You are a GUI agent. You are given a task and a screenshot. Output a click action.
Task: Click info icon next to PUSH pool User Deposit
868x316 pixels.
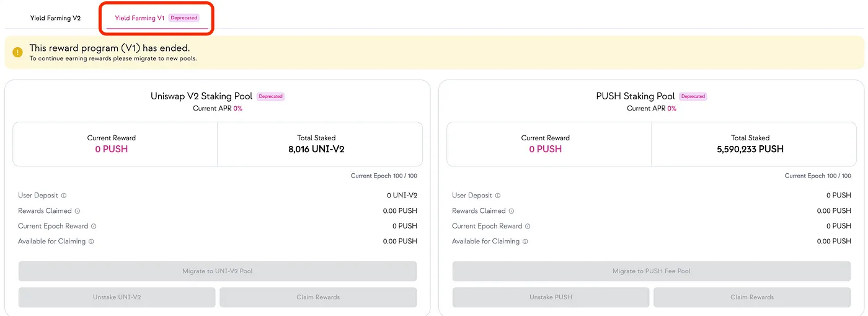pyautogui.click(x=498, y=196)
